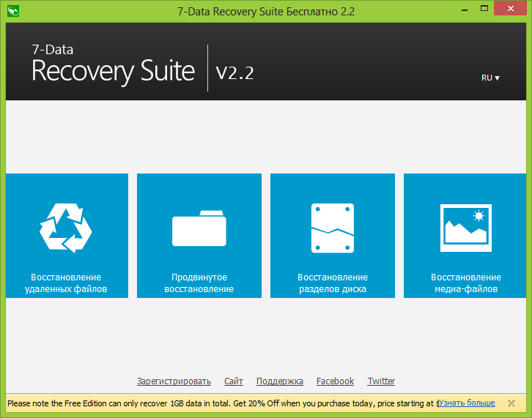
Task: Click the folder icon for advanced recovery
Action: pos(199,228)
